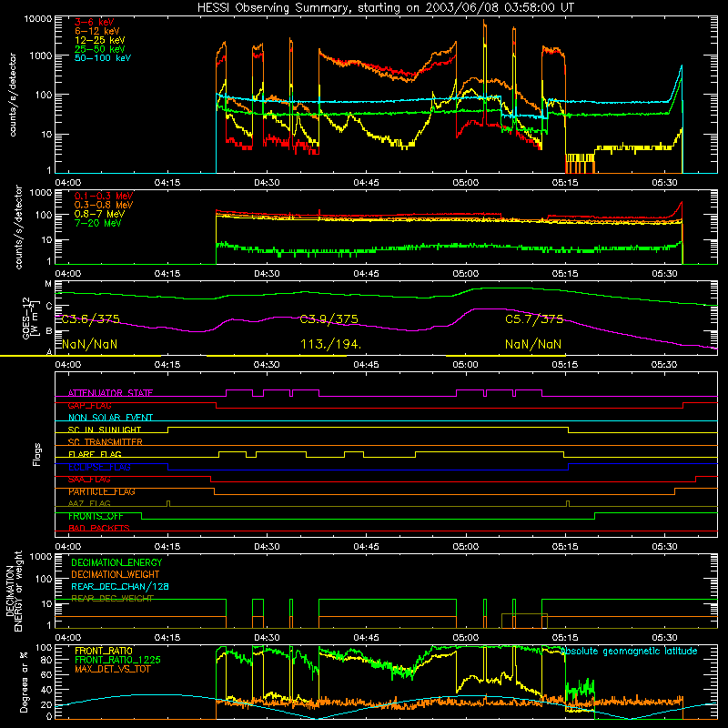This screenshot has height=728, width=728.
Task: Click '04:15' time label under MeV count panel
Action: click(x=167, y=274)
